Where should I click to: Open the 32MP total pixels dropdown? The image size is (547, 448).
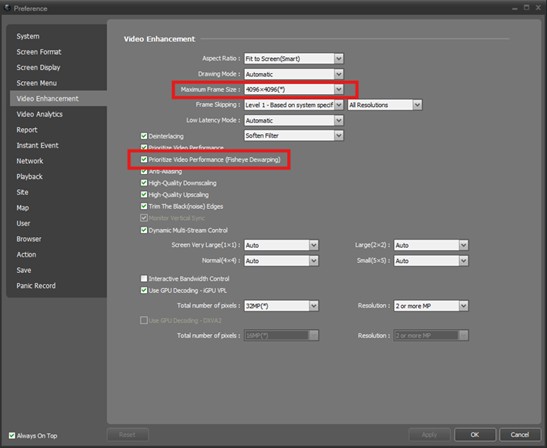(281, 306)
